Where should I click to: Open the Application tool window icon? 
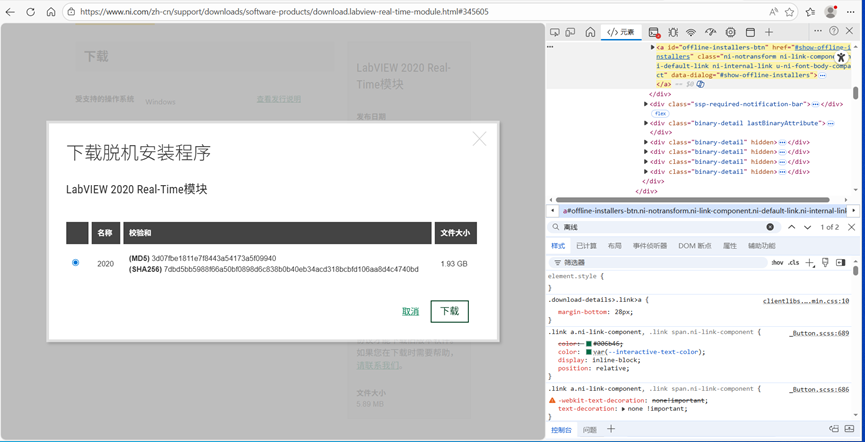pos(750,32)
